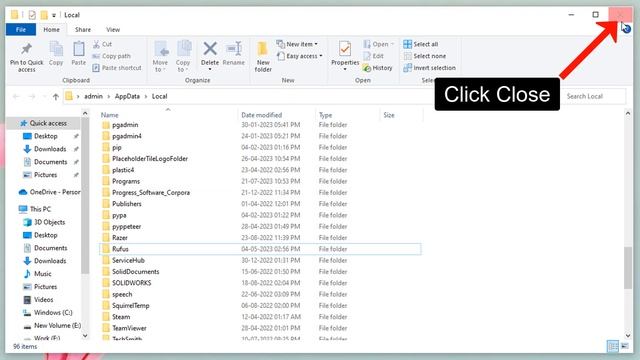The height and width of the screenshot is (360, 640).
Task: Click the Cut command
Action: 102,44
